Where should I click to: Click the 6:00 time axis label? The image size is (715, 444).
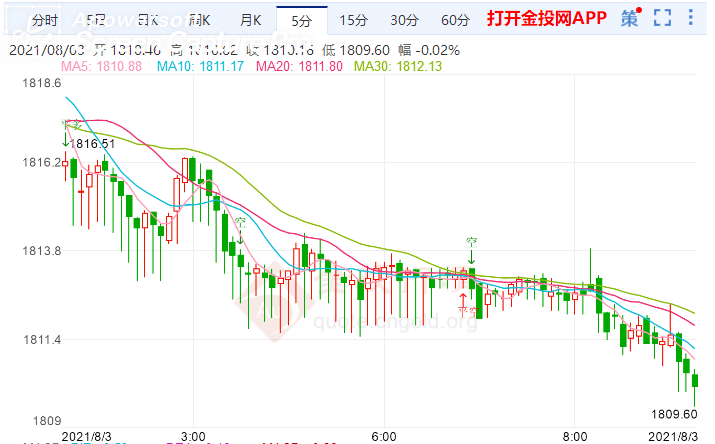tap(384, 437)
